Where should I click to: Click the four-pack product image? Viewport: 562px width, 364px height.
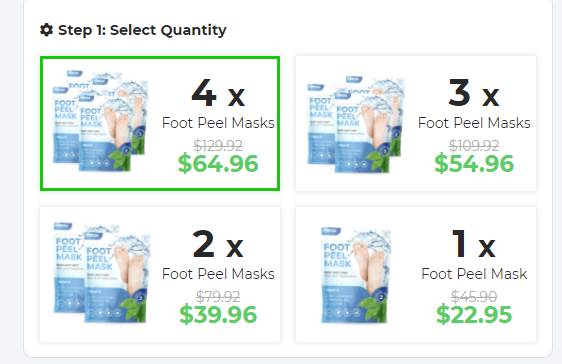coord(101,121)
